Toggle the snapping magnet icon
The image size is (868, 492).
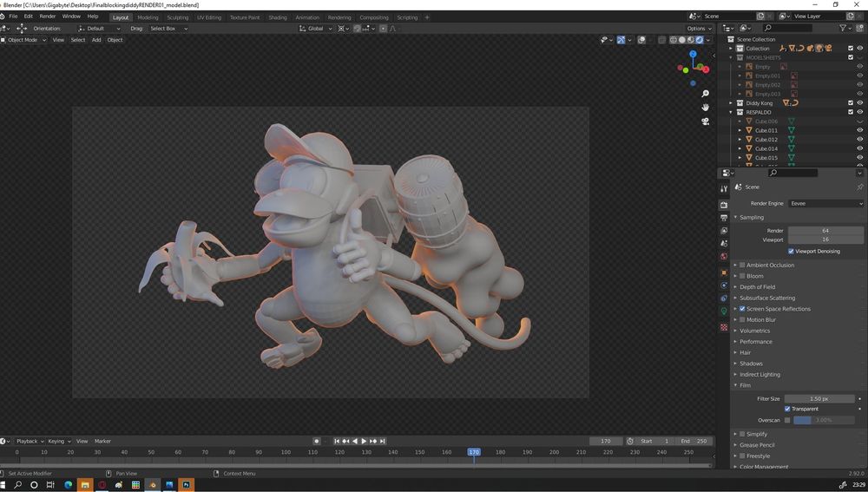(x=357, y=29)
